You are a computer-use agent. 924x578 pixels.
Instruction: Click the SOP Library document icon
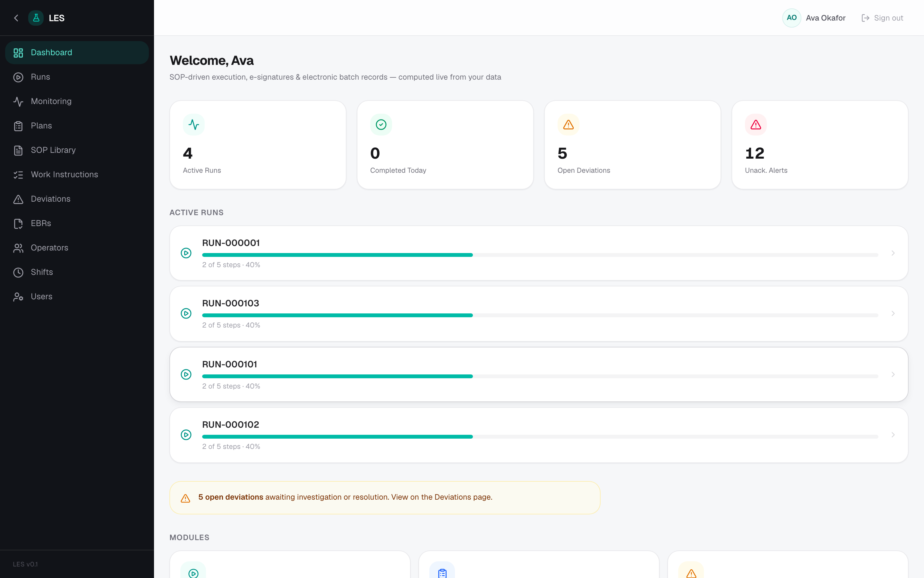point(18,151)
